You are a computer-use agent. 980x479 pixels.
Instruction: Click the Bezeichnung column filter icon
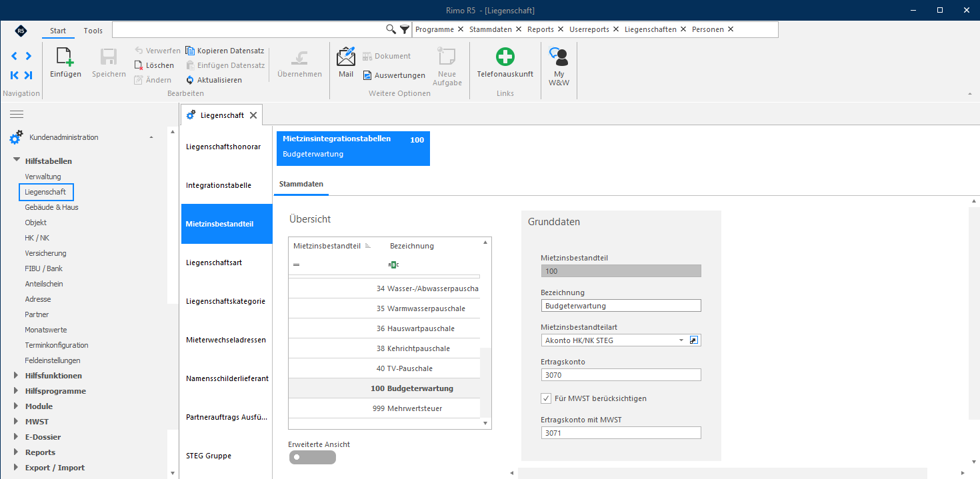coord(393,264)
